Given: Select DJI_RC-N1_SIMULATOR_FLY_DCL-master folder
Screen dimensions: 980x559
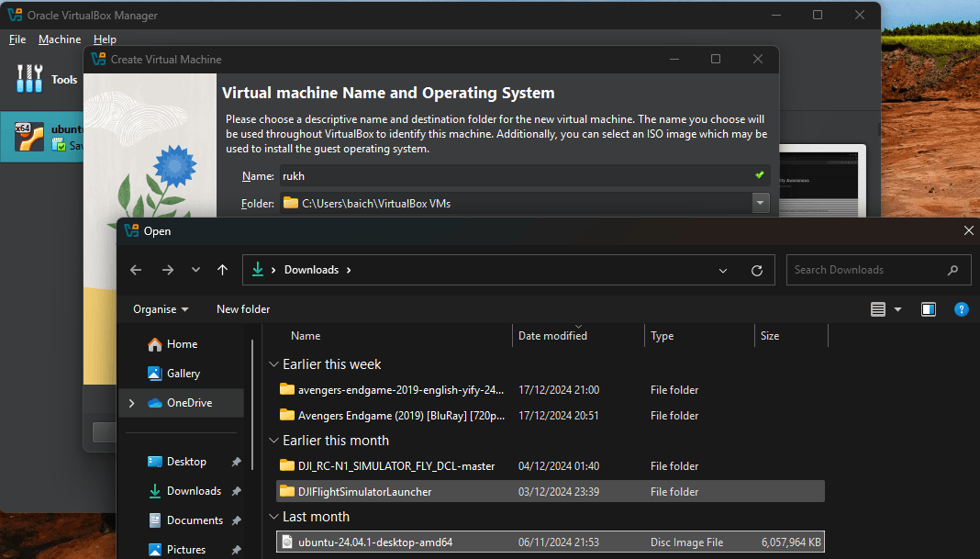Looking at the screenshot, I should 550,466.
